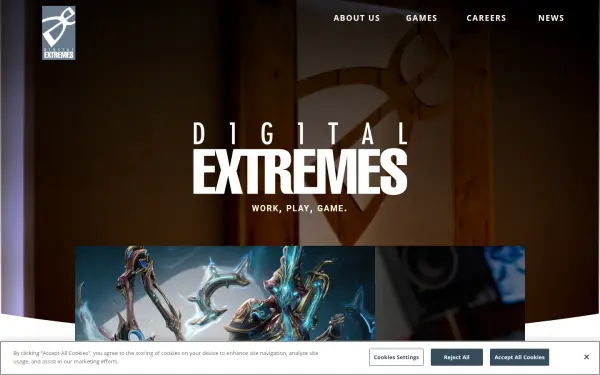Click the cookie consent notice text
600x375 pixels.
[x=166, y=357]
